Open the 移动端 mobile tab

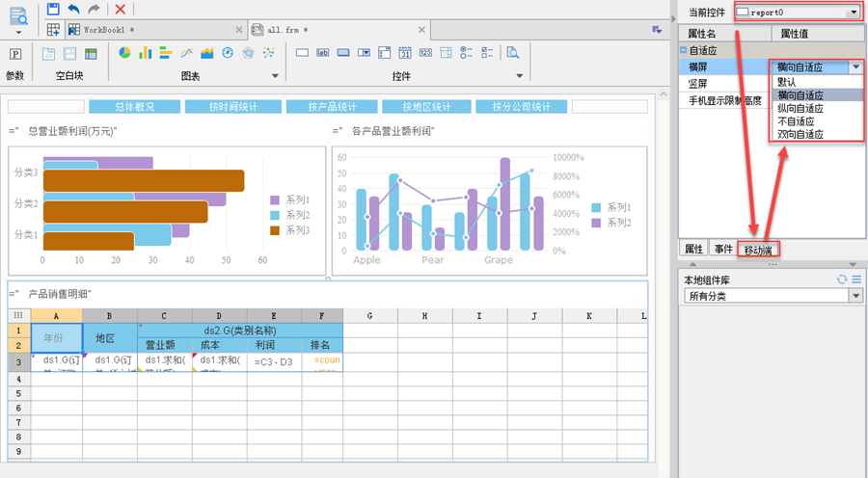pos(758,250)
